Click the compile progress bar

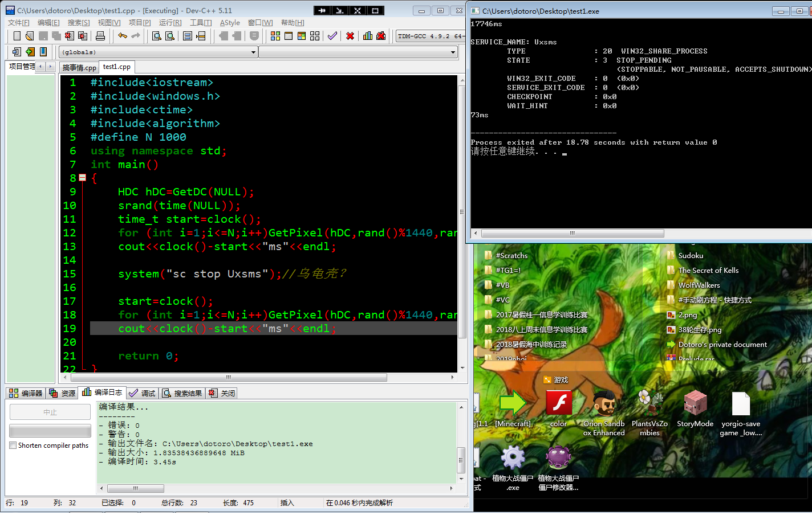[x=50, y=431]
